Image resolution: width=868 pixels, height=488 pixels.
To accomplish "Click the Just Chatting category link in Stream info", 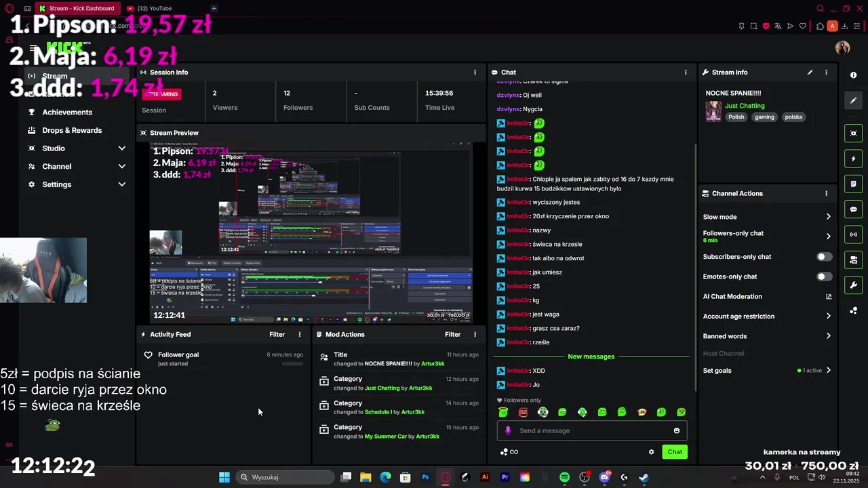I will click(x=745, y=106).
